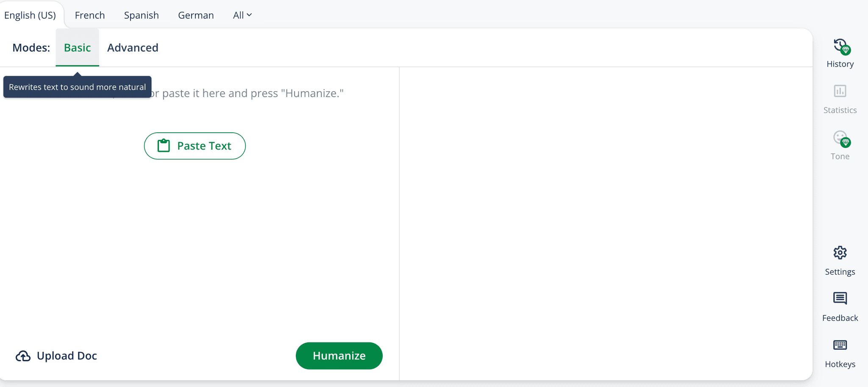
Task: View the Hotkeys reference
Action: [x=839, y=352]
